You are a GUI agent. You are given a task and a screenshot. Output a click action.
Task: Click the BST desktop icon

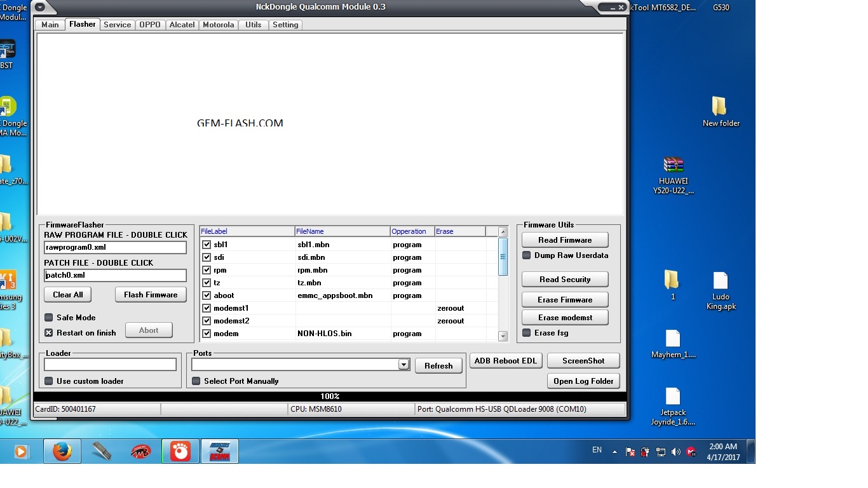click(x=6, y=54)
